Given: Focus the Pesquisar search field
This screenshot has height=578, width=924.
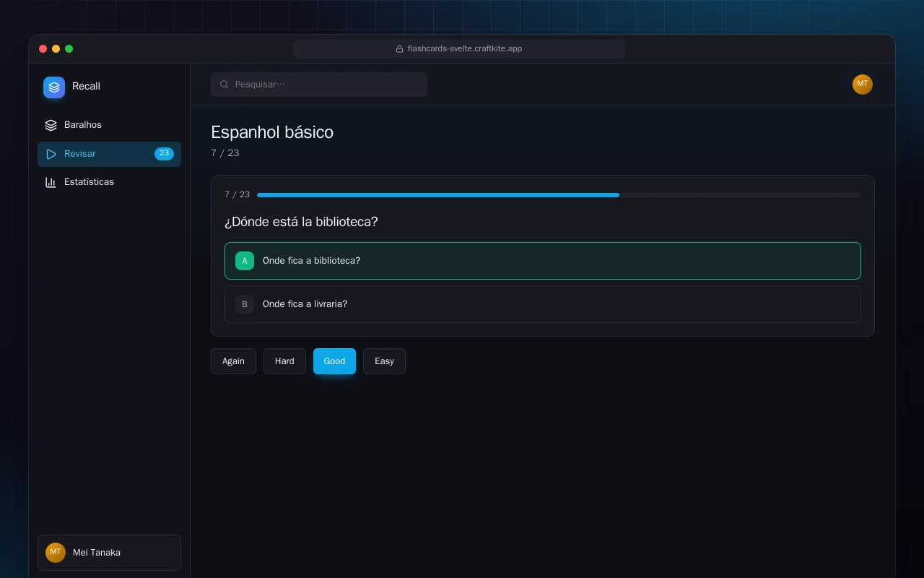Looking at the screenshot, I should pyautogui.click(x=319, y=85).
